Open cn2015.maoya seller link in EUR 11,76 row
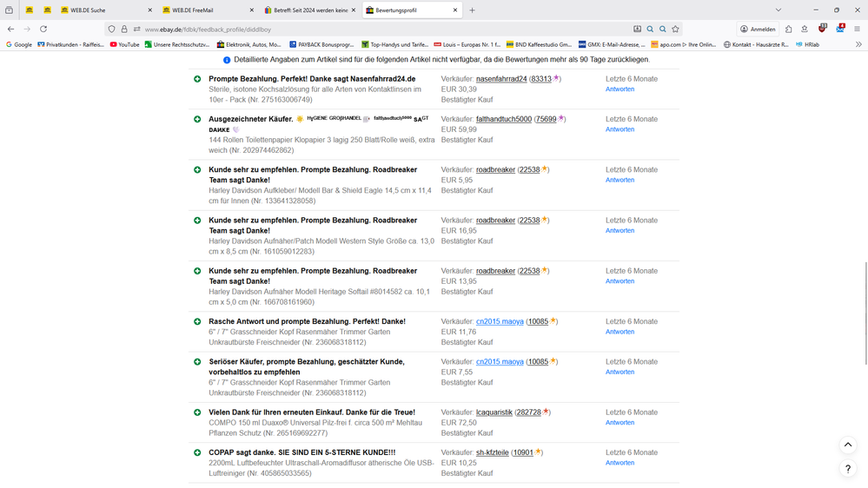Viewport: 868px width, 488px height. pos(500,321)
